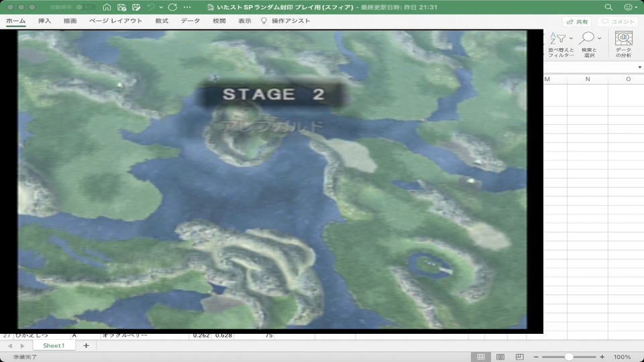Click the search magnifier in title bar
Screen dimensions: 644x362
pyautogui.click(x=608, y=7)
